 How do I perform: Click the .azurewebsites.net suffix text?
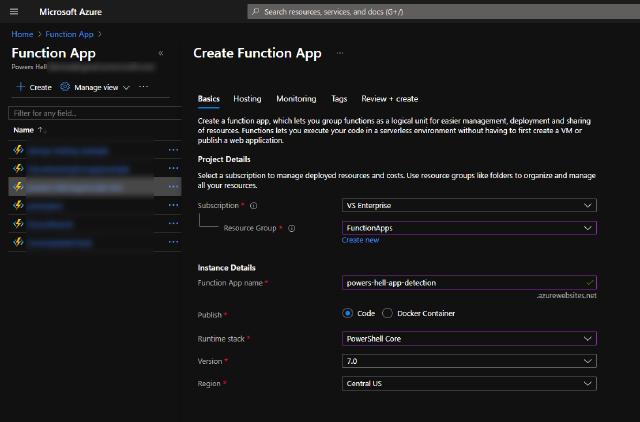(x=567, y=295)
